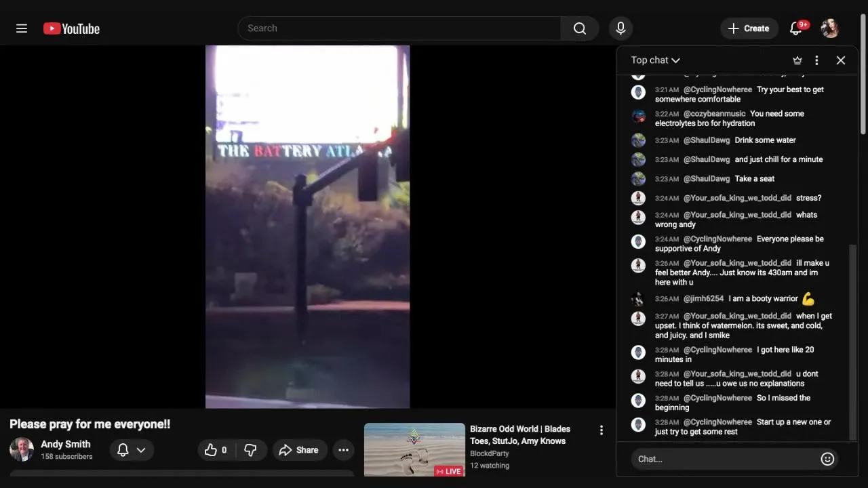Viewport: 868px width, 488px height.
Task: Click 'Please pray for me everyone!!' title
Action: click(x=90, y=424)
